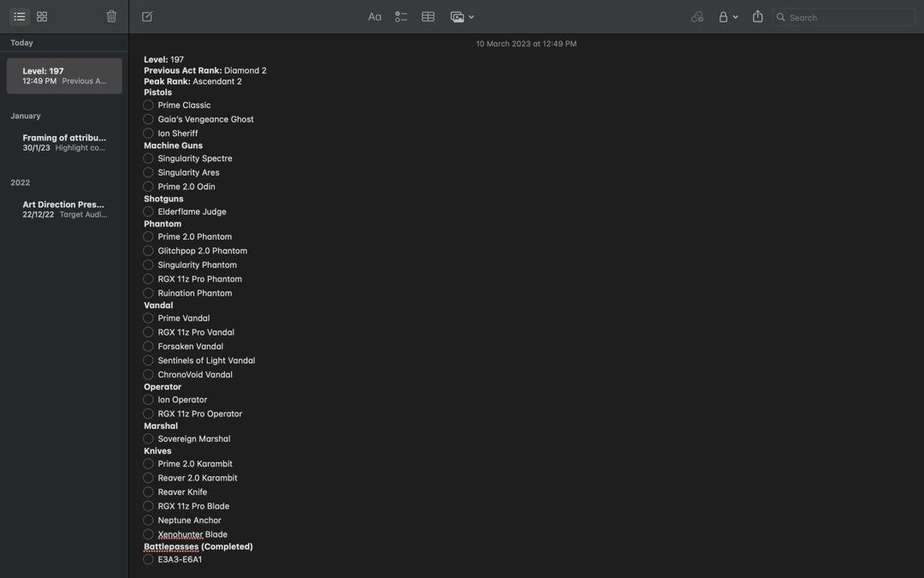Open the text format options
This screenshot has height=578, width=924.
click(x=375, y=16)
